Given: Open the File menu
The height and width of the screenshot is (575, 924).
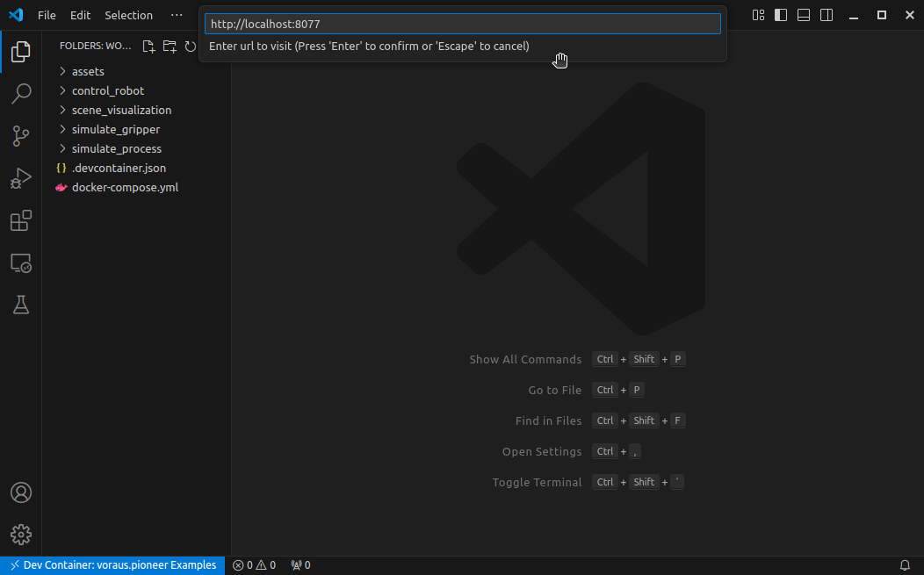Looking at the screenshot, I should pos(47,15).
